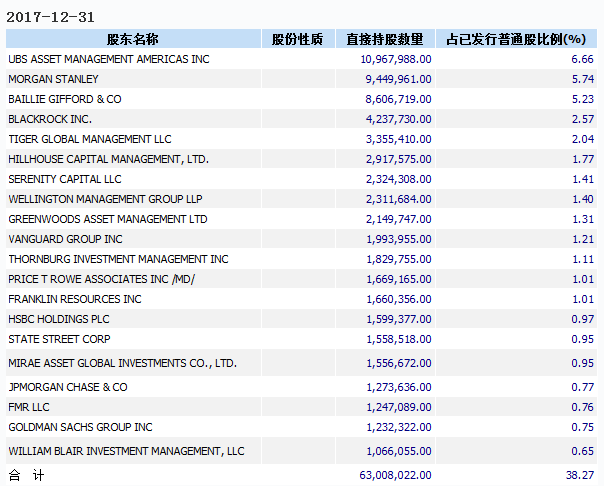Select the BLACKROCK INC. shareholder name
The width and height of the screenshot is (604, 486).
point(50,119)
